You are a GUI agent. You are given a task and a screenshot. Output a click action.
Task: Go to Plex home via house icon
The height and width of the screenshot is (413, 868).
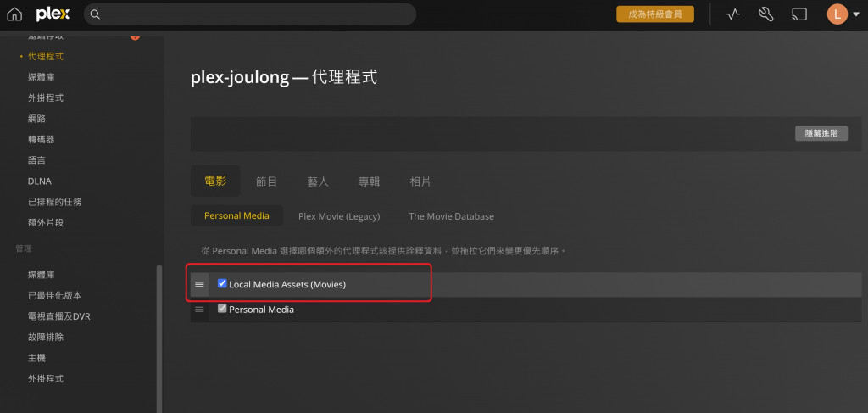[14, 14]
